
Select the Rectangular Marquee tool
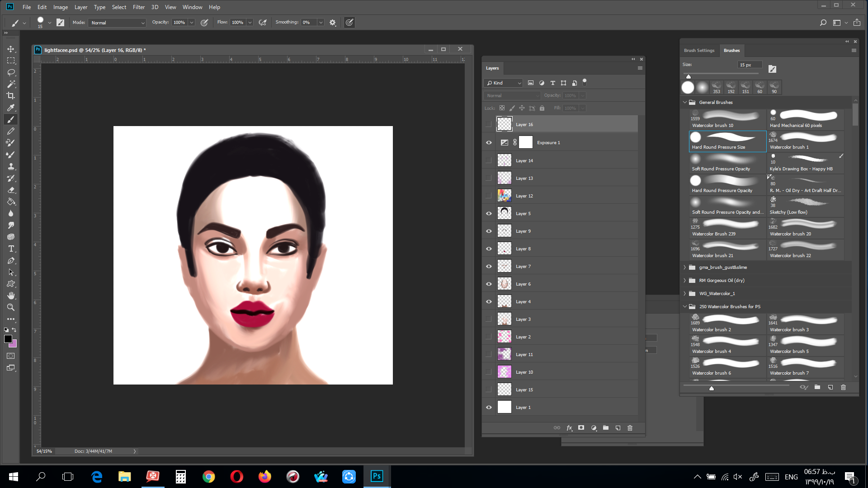pyautogui.click(x=11, y=61)
